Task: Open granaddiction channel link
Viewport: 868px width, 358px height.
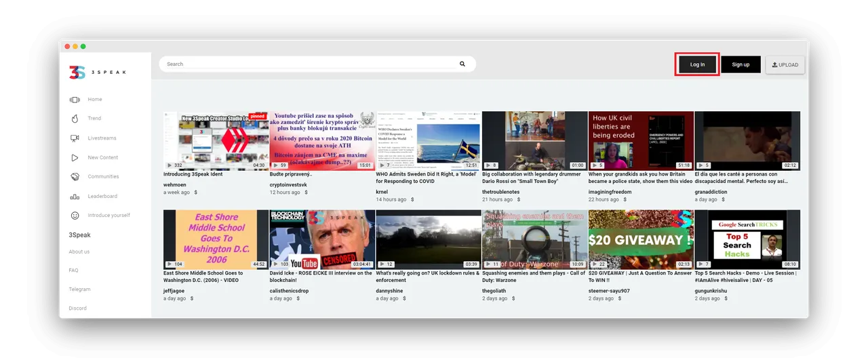Action: pos(711,192)
